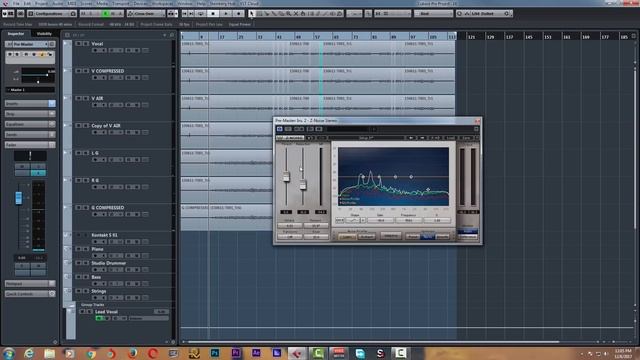Viewport: 640px width, 360px height.
Task: Open the Master 1 output routing selector
Action: 30,89
